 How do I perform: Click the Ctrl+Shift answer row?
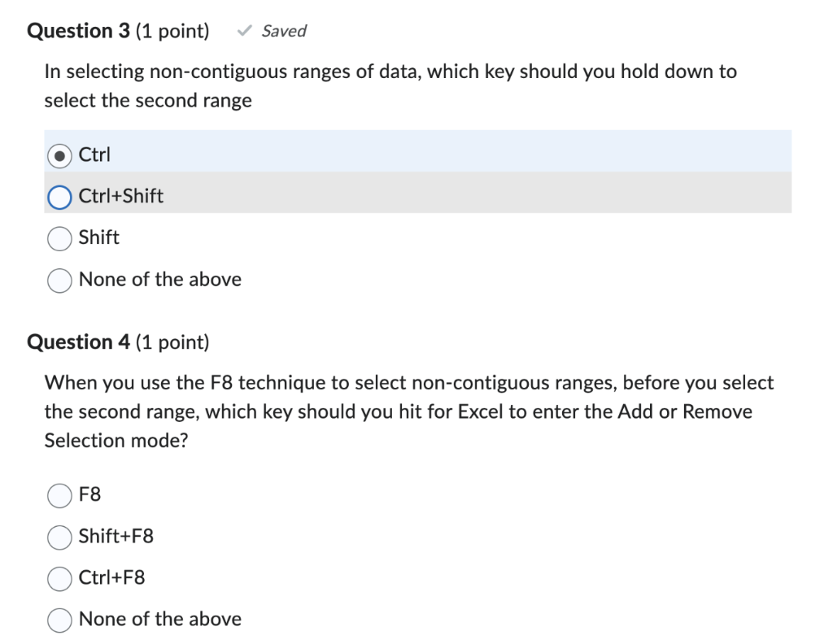(x=407, y=196)
